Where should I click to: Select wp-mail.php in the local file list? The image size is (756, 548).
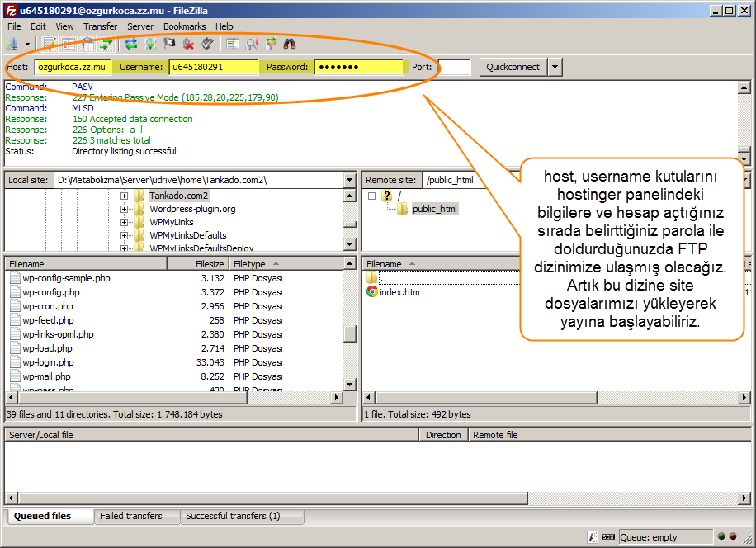coord(47,376)
